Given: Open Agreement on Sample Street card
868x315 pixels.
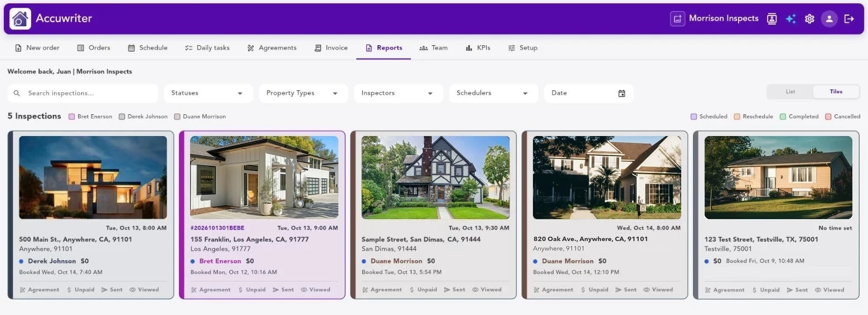Looking at the screenshot, I should click(382, 290).
